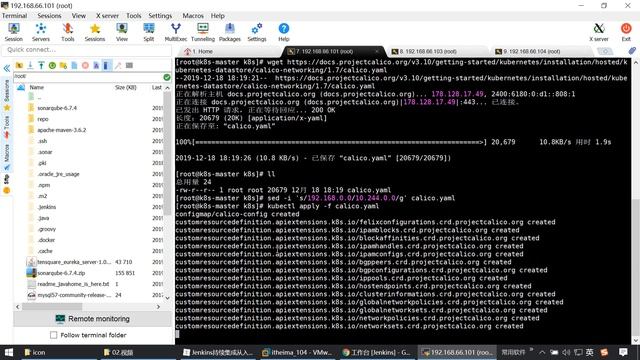Click the SFTP download icon
Screen dimensions: 640x360
[30, 65]
